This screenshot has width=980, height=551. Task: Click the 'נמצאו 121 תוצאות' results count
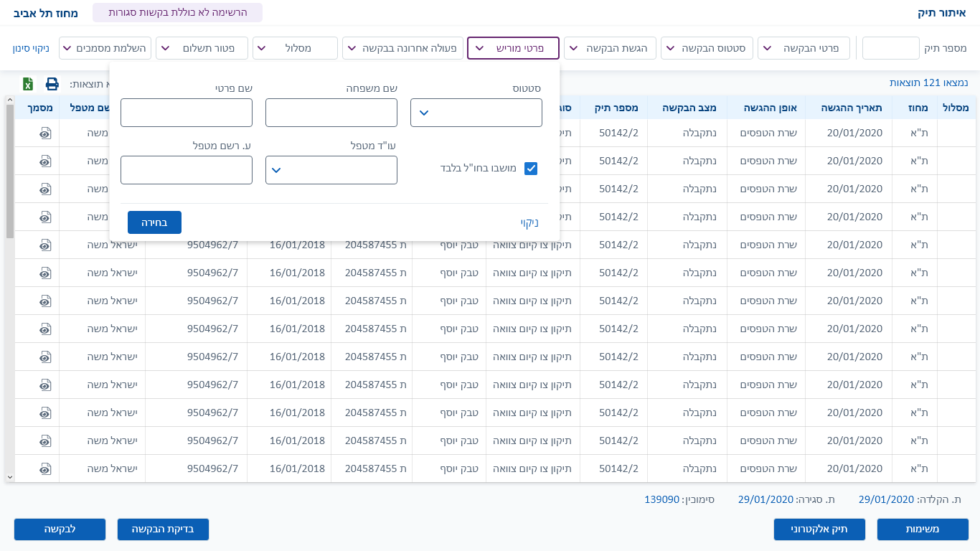tap(929, 83)
